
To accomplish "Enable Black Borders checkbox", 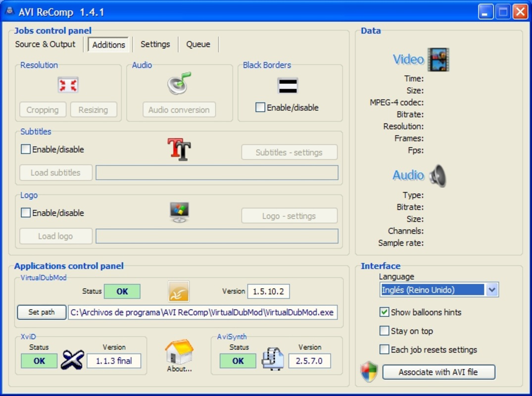I will 260,107.
